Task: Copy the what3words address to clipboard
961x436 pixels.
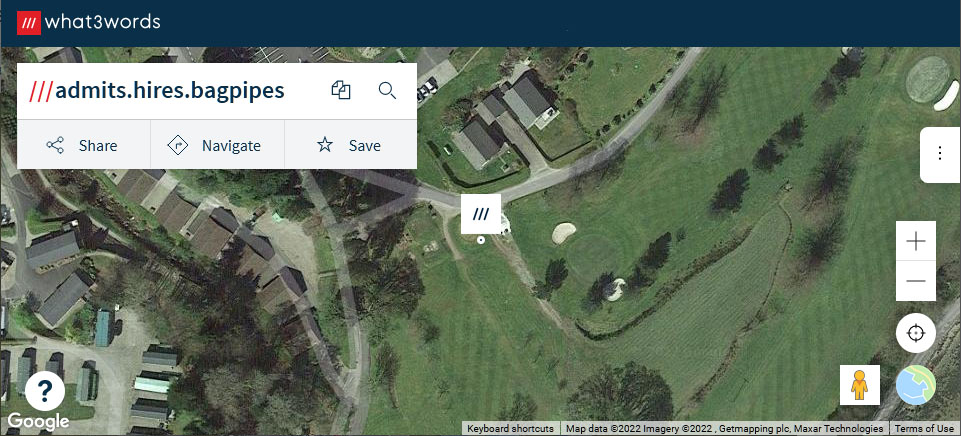Action: click(341, 91)
